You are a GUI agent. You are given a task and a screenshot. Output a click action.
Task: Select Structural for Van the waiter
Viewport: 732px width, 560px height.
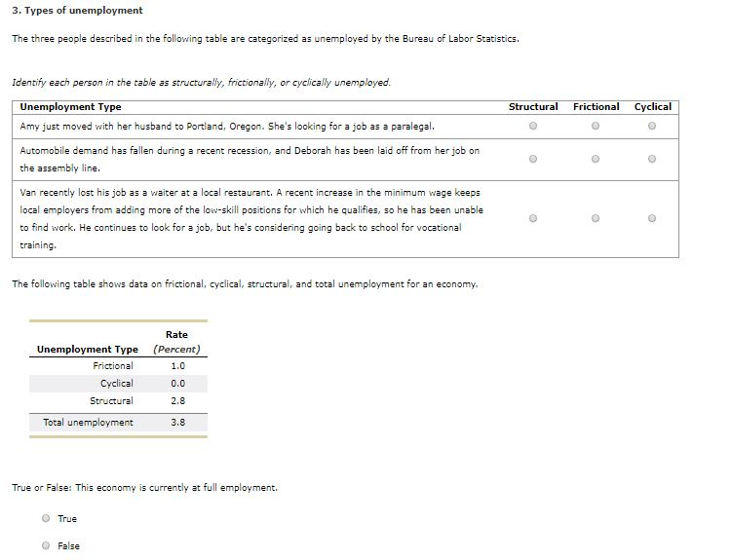coord(532,218)
